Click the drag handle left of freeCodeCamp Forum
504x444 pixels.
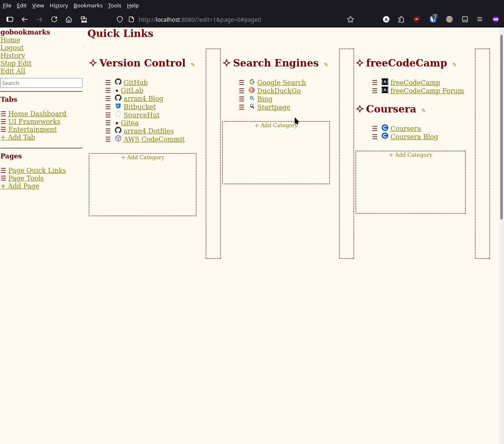375,91
